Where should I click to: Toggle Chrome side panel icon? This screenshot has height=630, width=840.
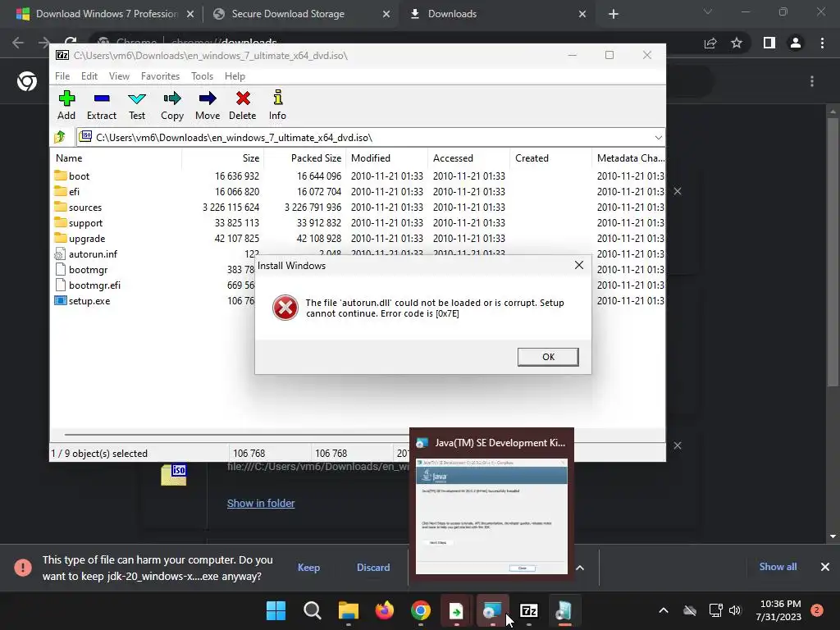click(769, 43)
